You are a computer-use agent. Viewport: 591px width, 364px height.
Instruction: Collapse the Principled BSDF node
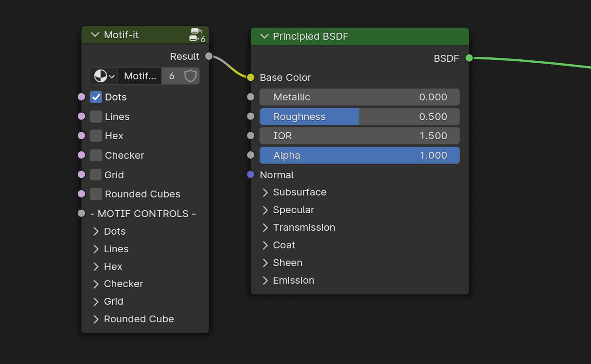[265, 37]
